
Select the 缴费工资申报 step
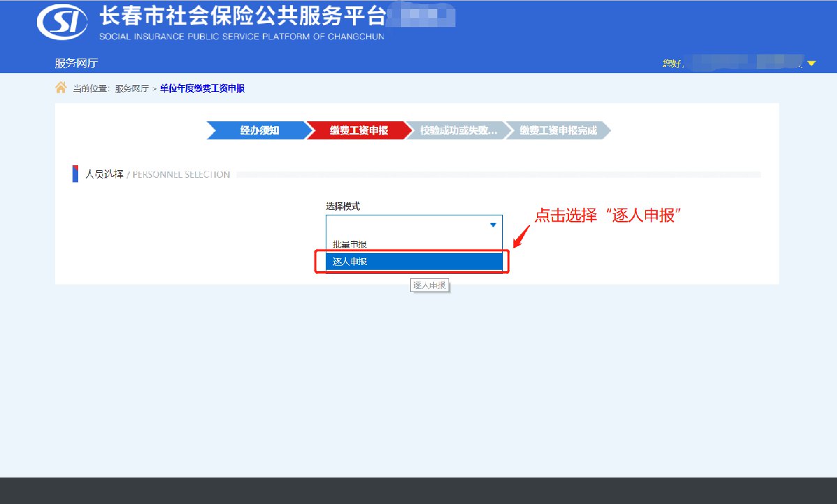[358, 130]
